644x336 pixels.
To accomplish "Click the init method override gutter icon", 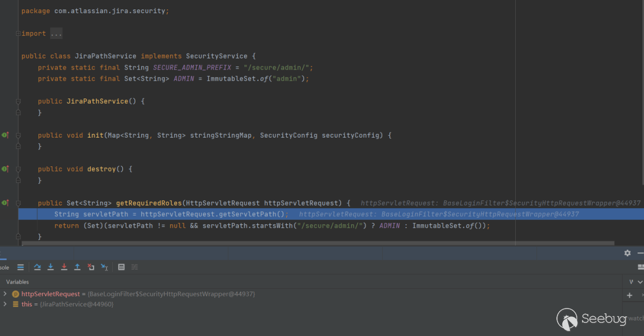I will point(5,135).
